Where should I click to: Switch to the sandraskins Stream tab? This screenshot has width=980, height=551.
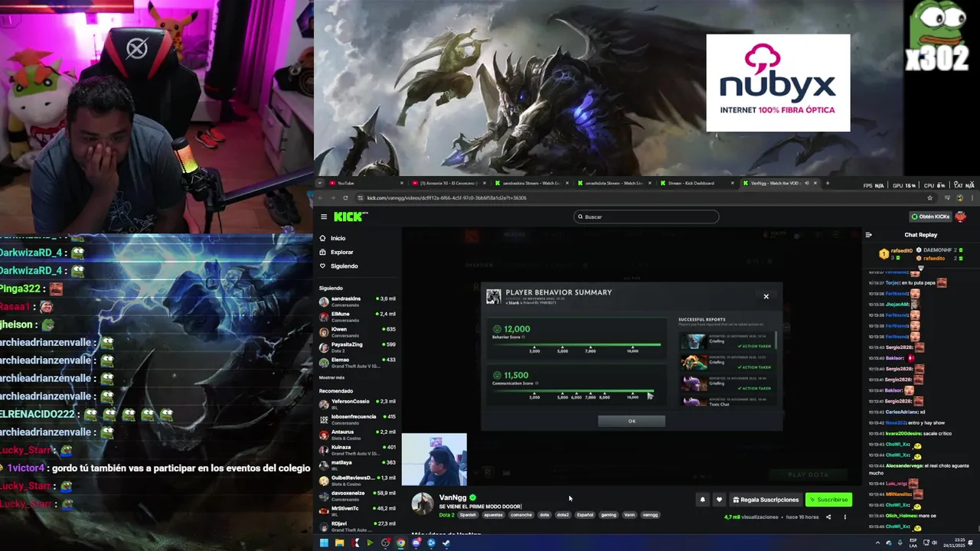531,183
